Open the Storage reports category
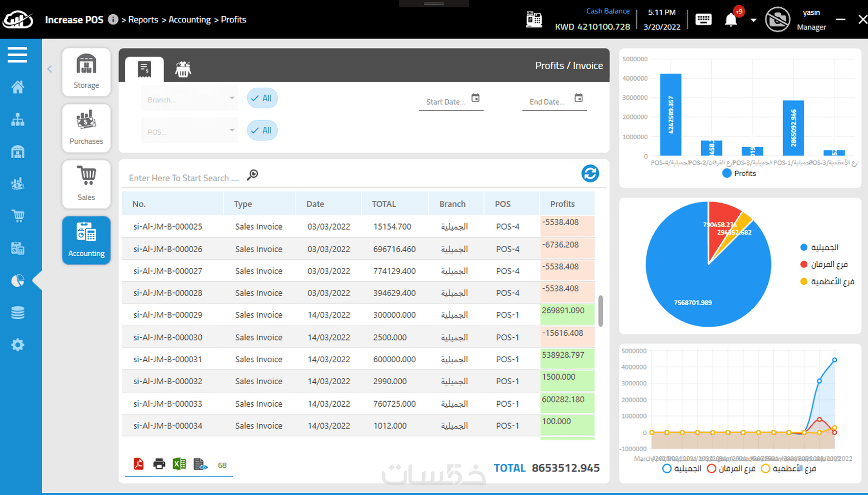Image resolution: width=868 pixels, height=495 pixels. (86, 72)
